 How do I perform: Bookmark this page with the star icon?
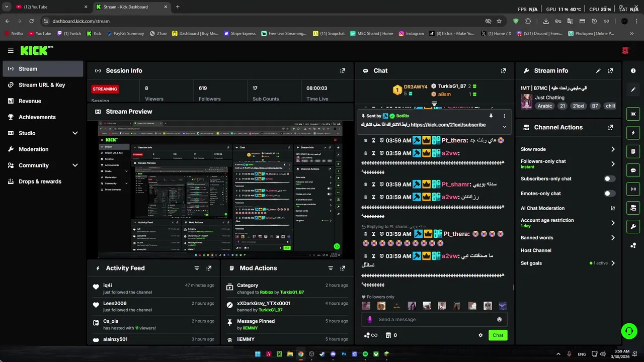tap(499, 21)
